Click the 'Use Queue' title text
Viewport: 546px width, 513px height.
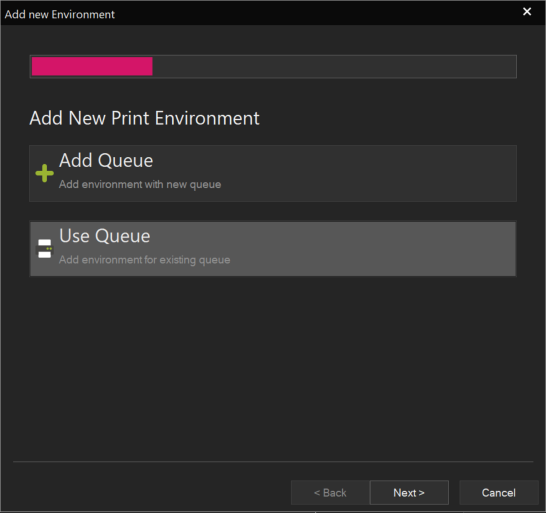pos(104,236)
